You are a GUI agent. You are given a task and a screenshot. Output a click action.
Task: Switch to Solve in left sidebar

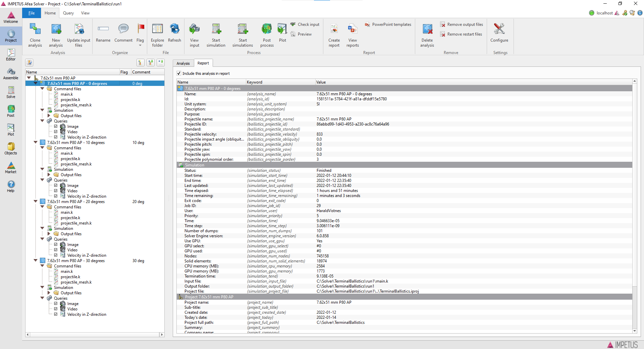click(11, 92)
